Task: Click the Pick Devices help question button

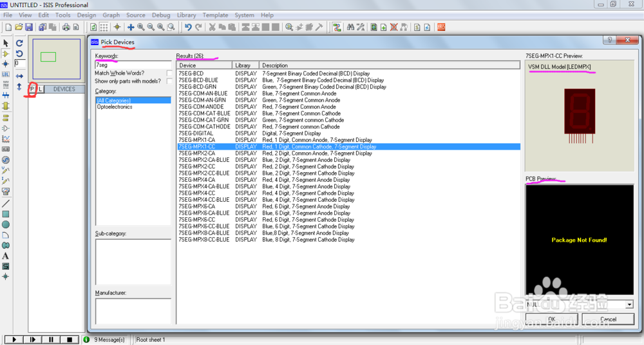Action: 609,40
